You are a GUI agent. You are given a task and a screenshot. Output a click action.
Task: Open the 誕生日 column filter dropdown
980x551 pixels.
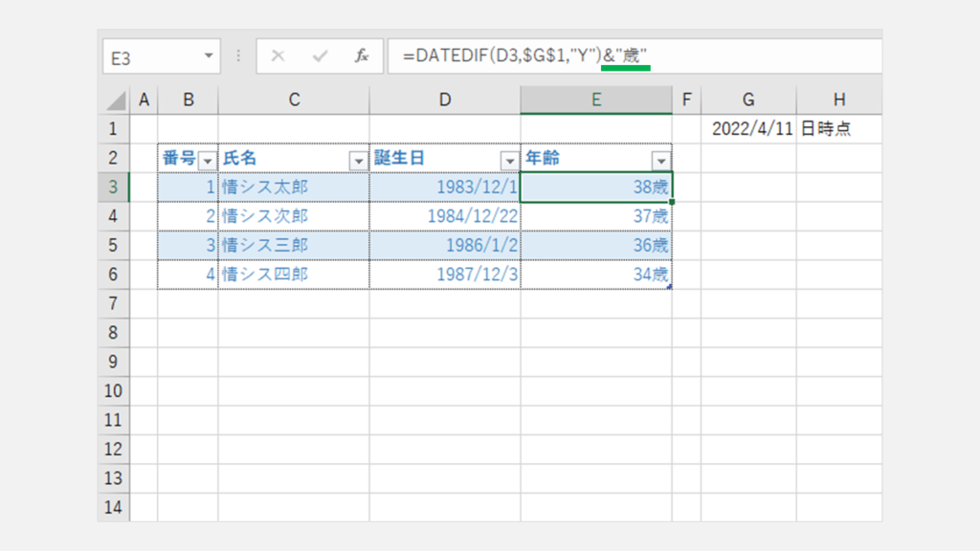(509, 160)
